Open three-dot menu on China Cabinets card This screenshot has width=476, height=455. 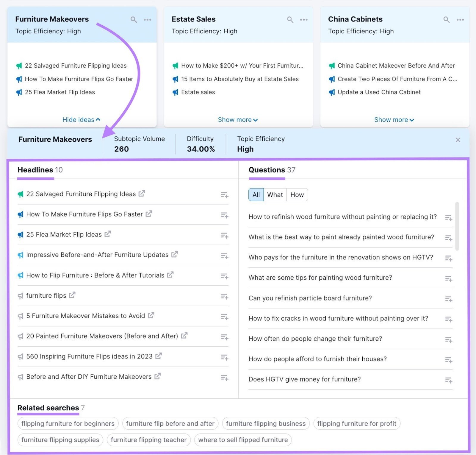click(460, 20)
